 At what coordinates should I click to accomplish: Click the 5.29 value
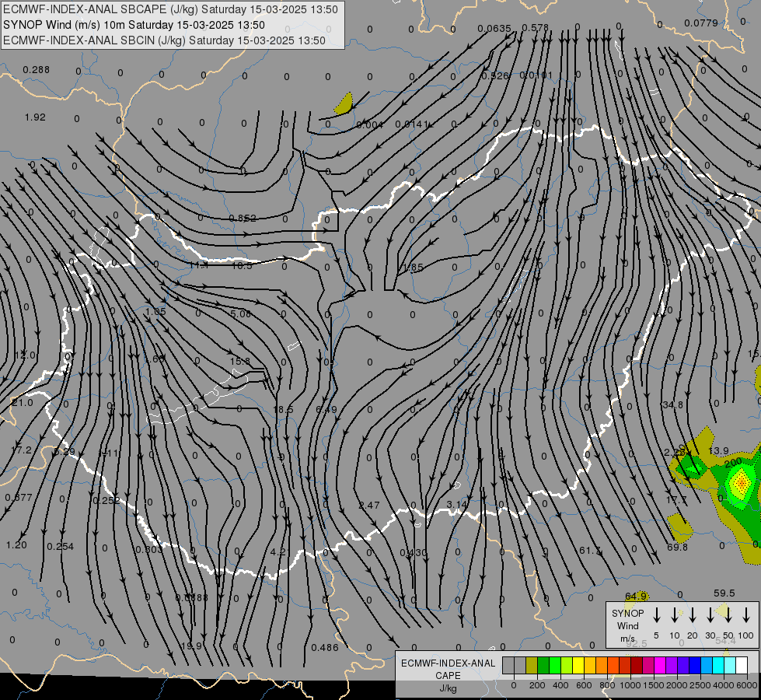point(64,452)
